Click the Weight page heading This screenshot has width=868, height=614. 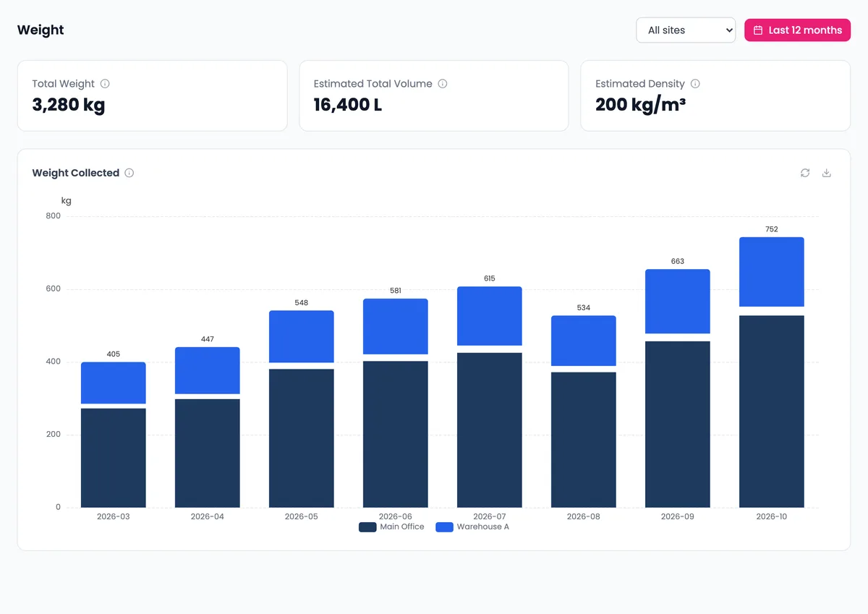(41, 30)
